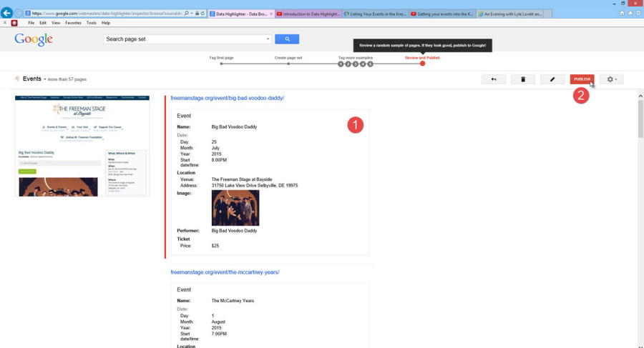The height and width of the screenshot is (348, 644).
Task: Click the 'August' month value
Action: (218, 322)
